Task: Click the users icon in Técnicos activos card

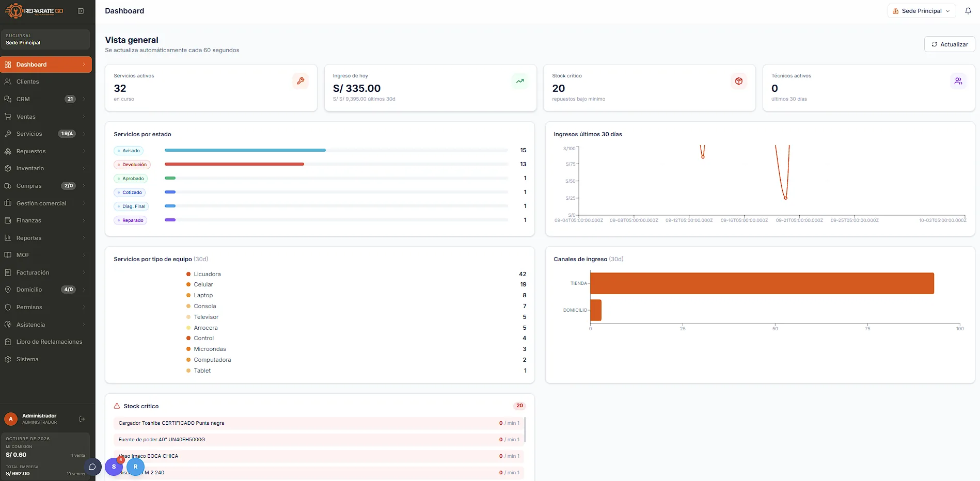Action: [x=958, y=81]
